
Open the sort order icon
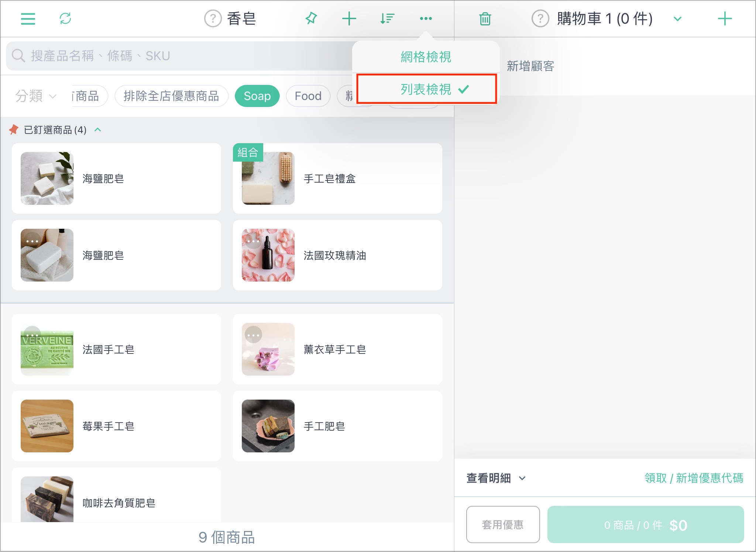(x=387, y=18)
